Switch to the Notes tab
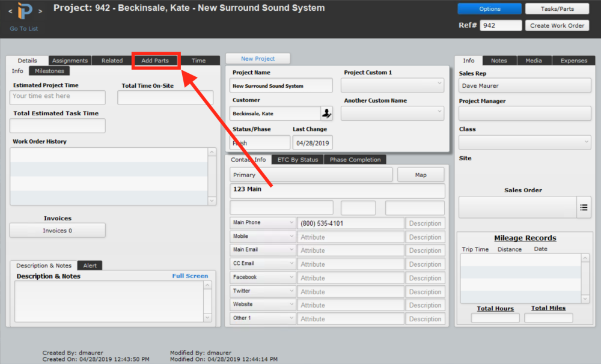601x364 pixels. pyautogui.click(x=499, y=61)
